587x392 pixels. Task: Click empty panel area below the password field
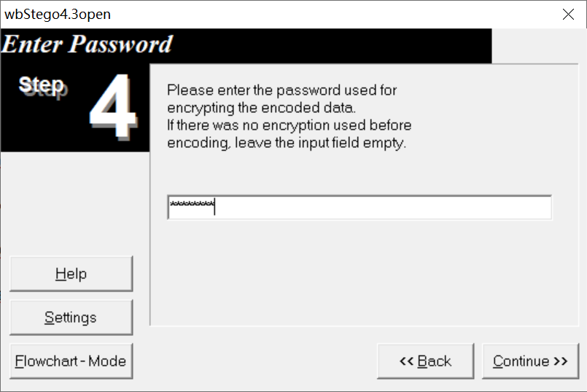pos(364,273)
